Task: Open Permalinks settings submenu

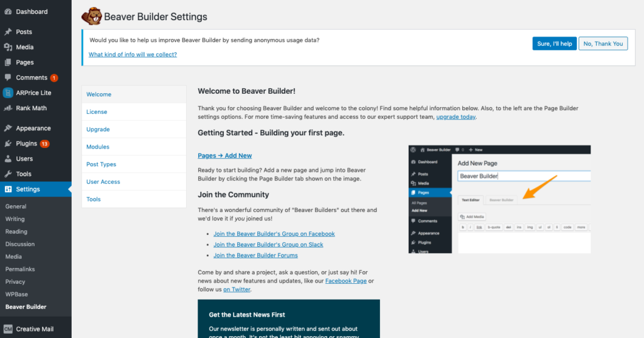Action: (x=19, y=269)
